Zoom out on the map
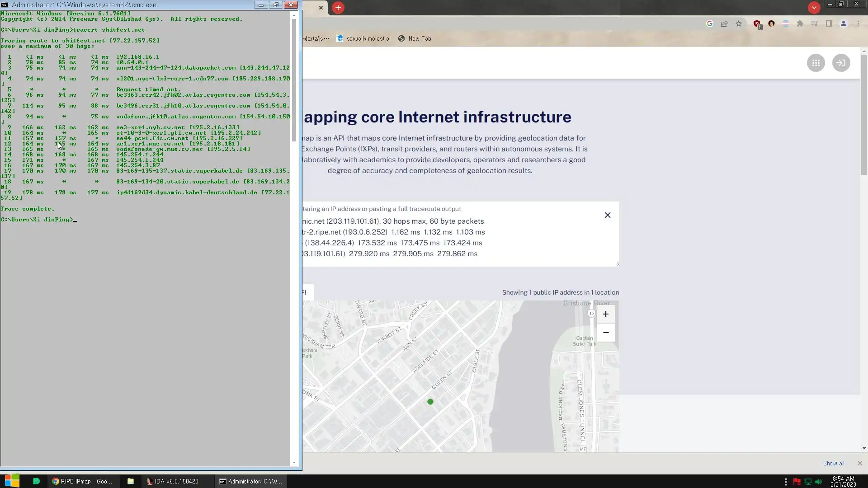The height and width of the screenshot is (488, 868). click(605, 333)
